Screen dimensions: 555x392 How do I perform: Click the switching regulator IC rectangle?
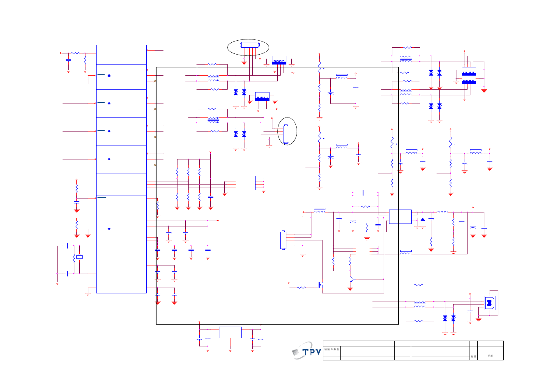400,217
